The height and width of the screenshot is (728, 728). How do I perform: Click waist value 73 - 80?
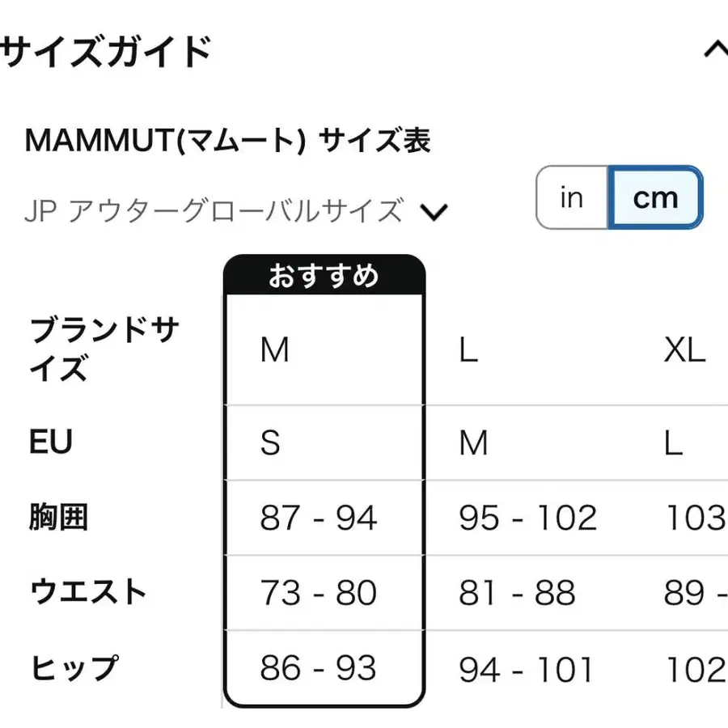(318, 594)
